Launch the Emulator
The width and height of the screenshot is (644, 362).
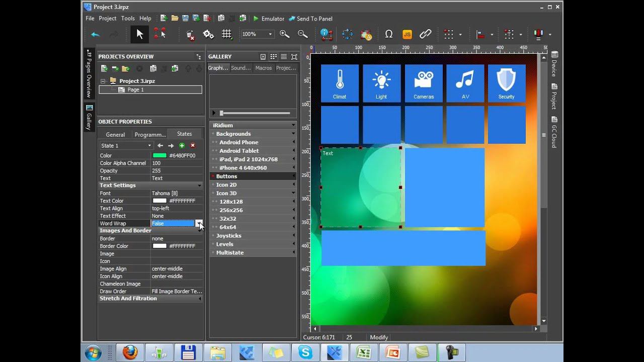tap(269, 19)
